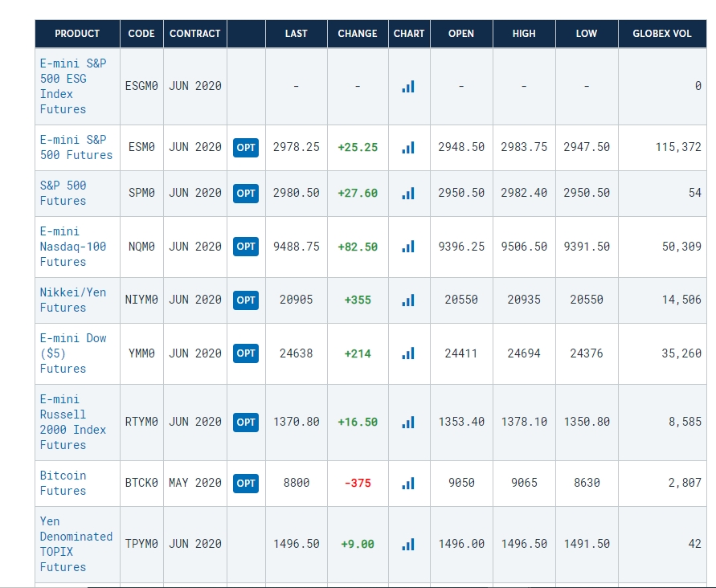Click the OPEN column header
This screenshot has height=588, width=716.
[x=461, y=34]
